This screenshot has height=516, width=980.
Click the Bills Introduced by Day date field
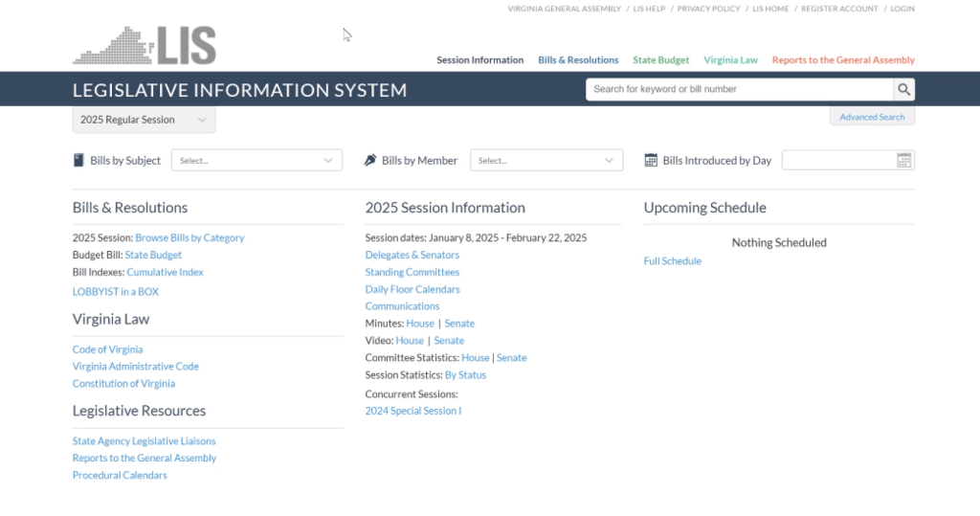pos(838,161)
